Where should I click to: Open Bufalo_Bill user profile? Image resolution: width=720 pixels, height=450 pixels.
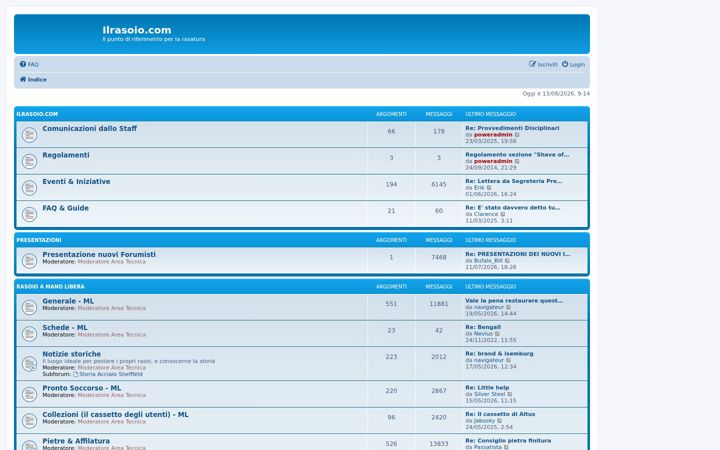(489, 261)
